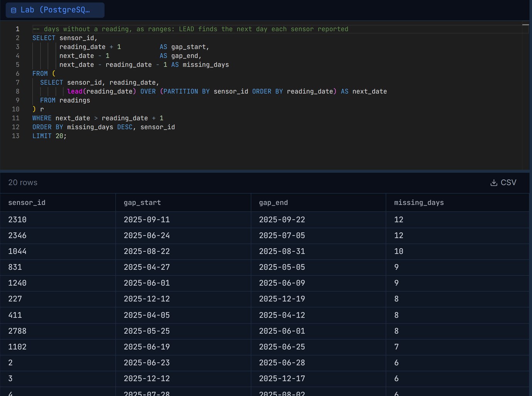
Task: Click the 20 rows result count
Action: pyautogui.click(x=23, y=183)
